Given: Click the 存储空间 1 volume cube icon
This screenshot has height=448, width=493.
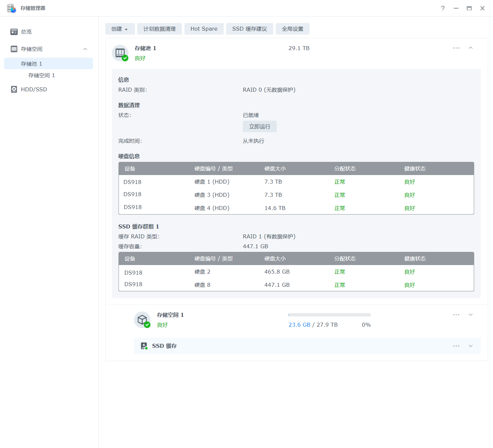Looking at the screenshot, I should [142, 320].
